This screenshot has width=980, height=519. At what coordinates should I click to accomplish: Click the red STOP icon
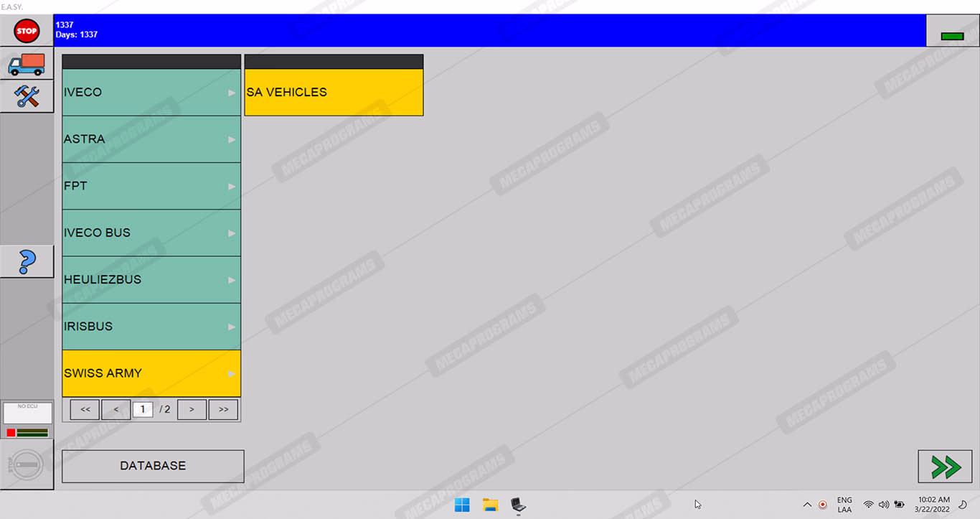click(27, 31)
